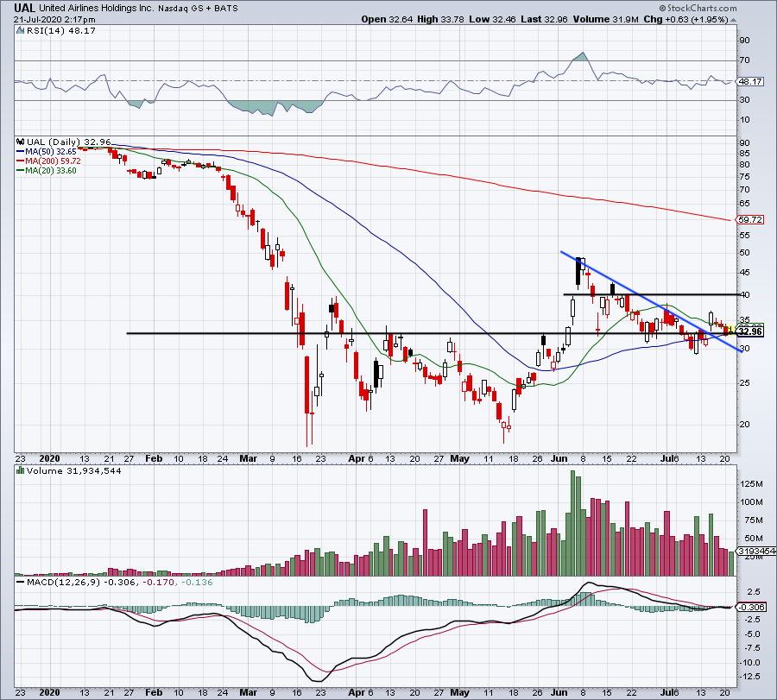Click the United Airlines Holdings Inc. title
This screenshot has width=777, height=700.
(x=97, y=9)
